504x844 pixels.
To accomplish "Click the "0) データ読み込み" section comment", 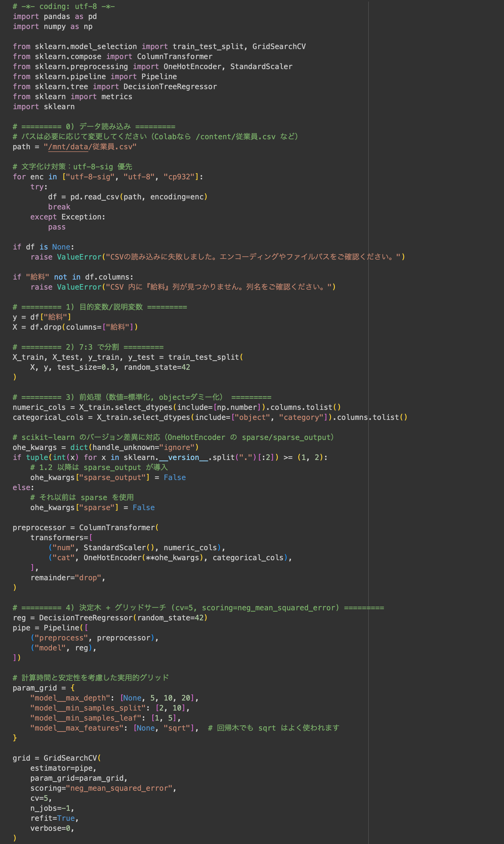I will click(94, 127).
